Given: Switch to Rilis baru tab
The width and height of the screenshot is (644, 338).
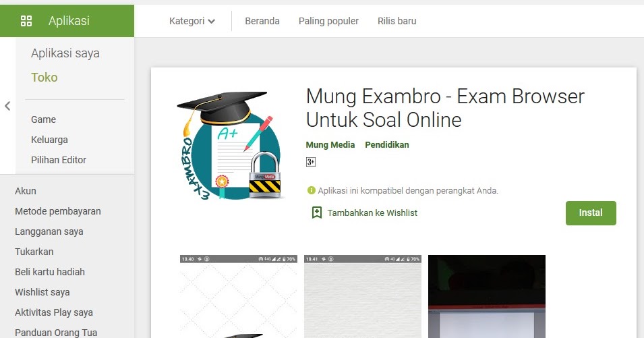Looking at the screenshot, I should coord(397,21).
